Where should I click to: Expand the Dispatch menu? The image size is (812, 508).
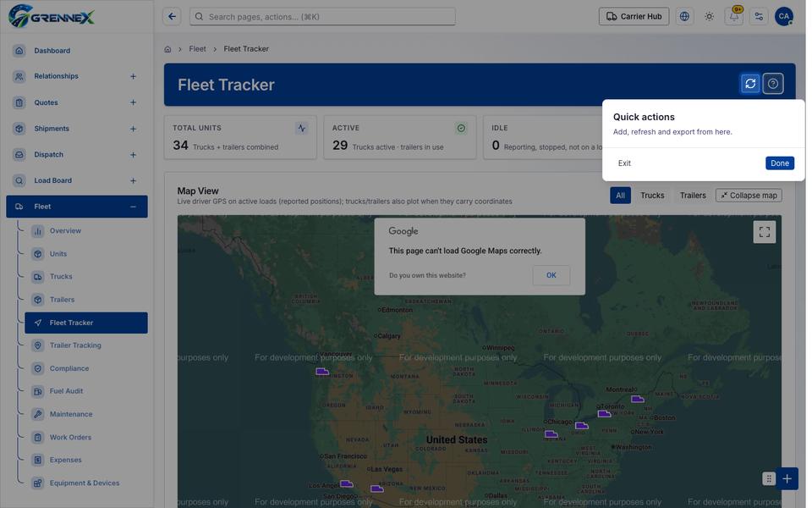tap(134, 156)
